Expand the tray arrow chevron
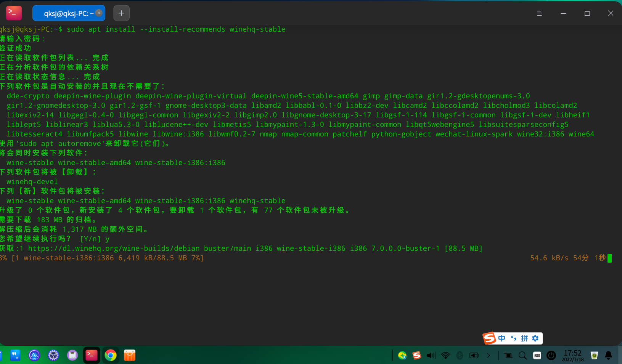The height and width of the screenshot is (364, 622). click(489, 356)
